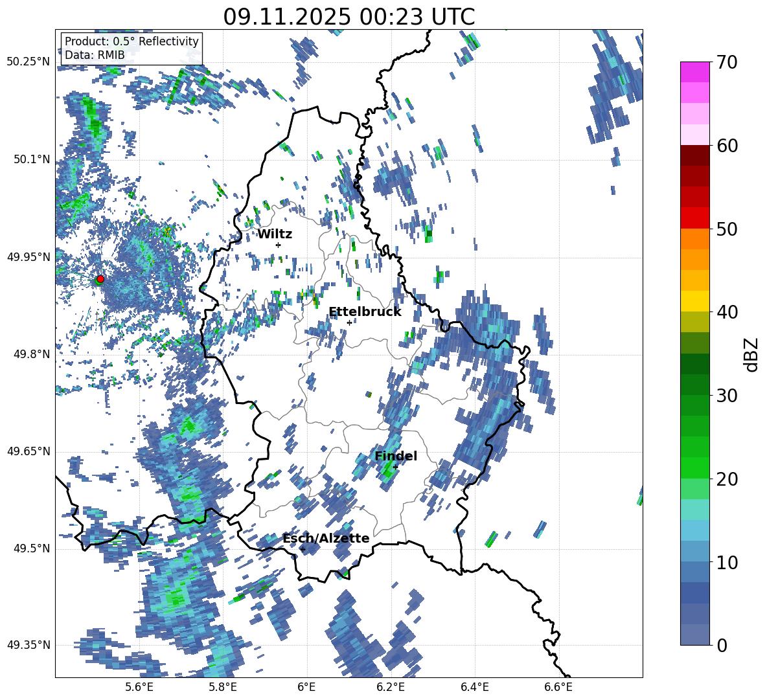Click the 50.1°N latitude label
The image size is (767, 700).
pos(31,159)
